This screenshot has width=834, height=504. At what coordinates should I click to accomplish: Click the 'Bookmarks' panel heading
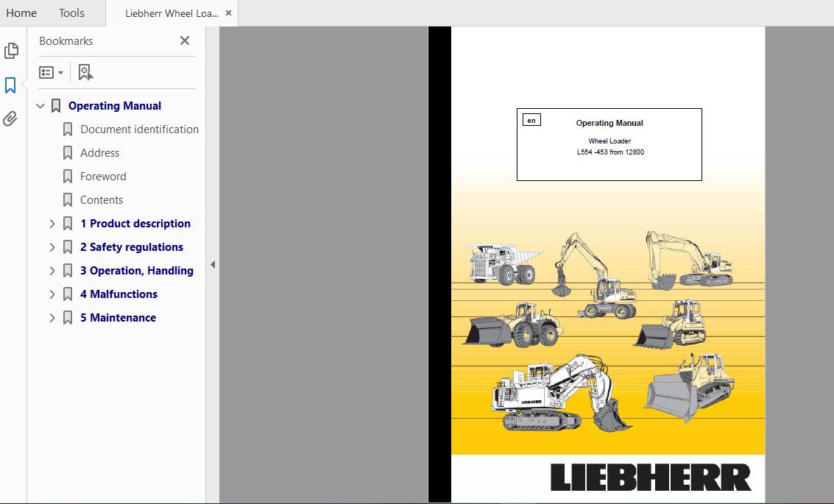[66, 41]
